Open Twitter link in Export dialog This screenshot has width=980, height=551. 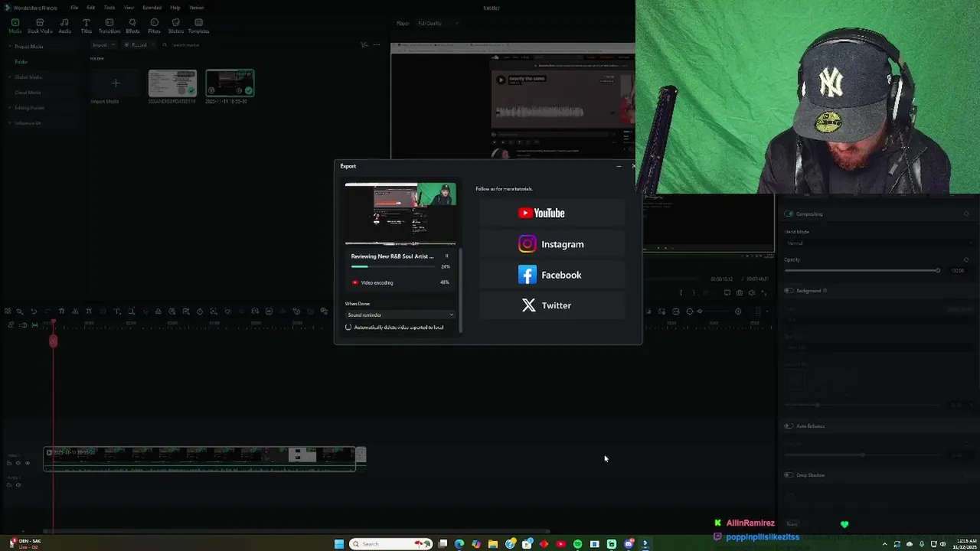point(552,305)
